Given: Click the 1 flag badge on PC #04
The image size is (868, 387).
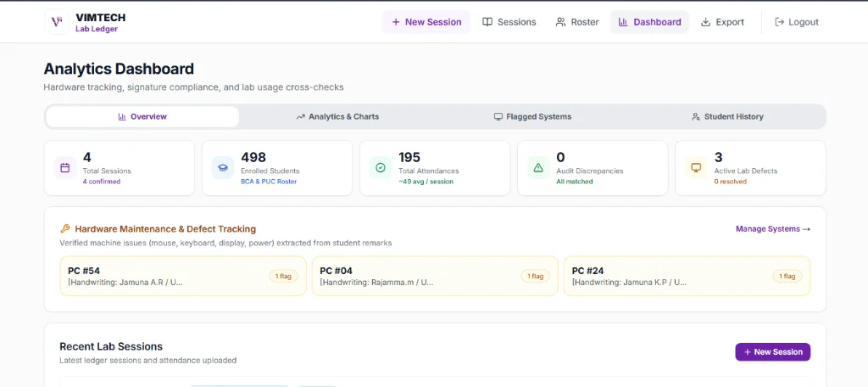Looking at the screenshot, I should coord(536,276).
